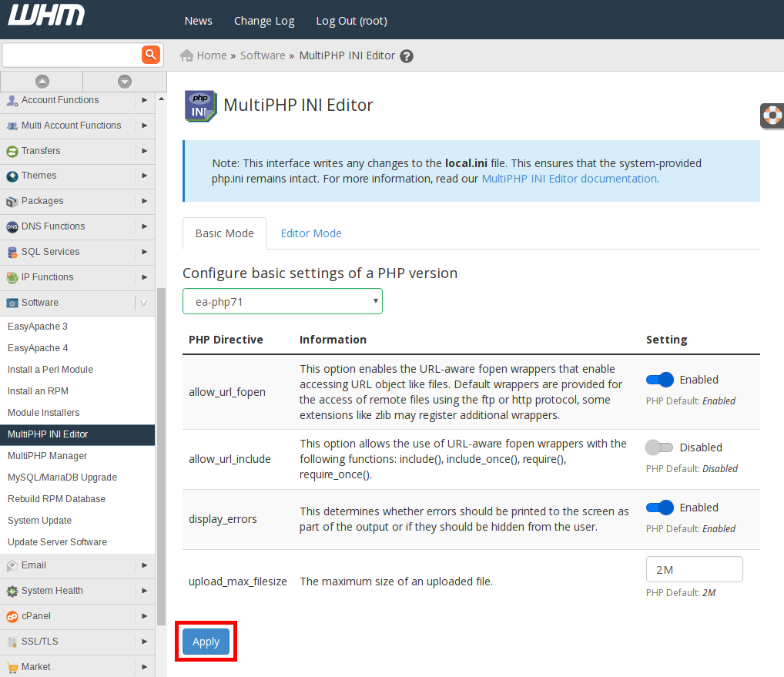
Task: Click the support lifebuoy icon
Action: click(772, 116)
